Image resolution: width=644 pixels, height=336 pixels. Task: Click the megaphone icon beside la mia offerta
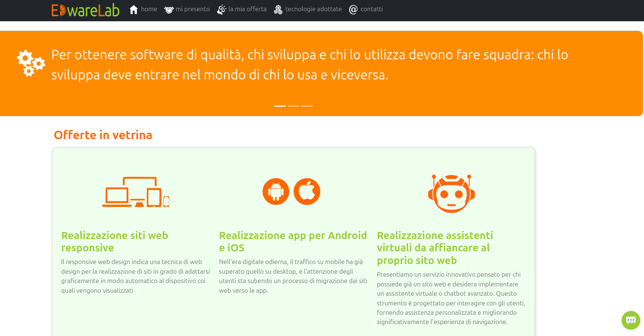pos(222,10)
